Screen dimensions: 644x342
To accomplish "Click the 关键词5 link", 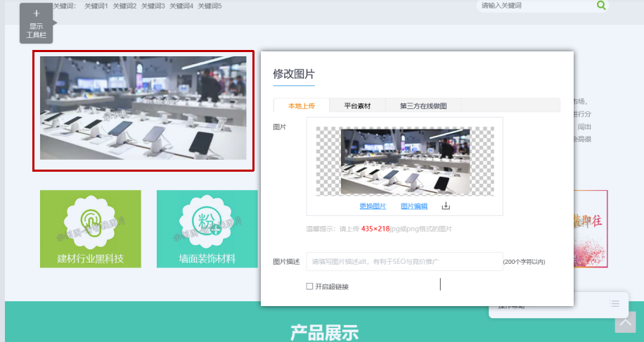I will click(210, 6).
